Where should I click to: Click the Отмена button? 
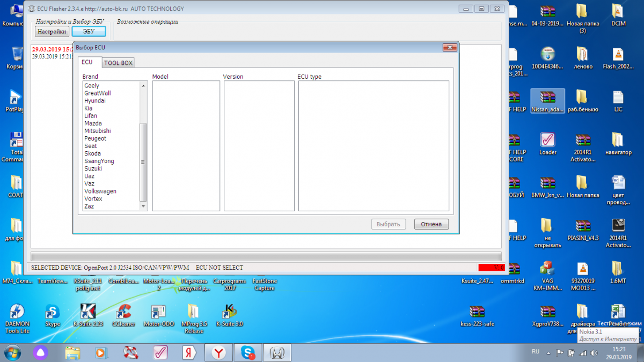[431, 224]
